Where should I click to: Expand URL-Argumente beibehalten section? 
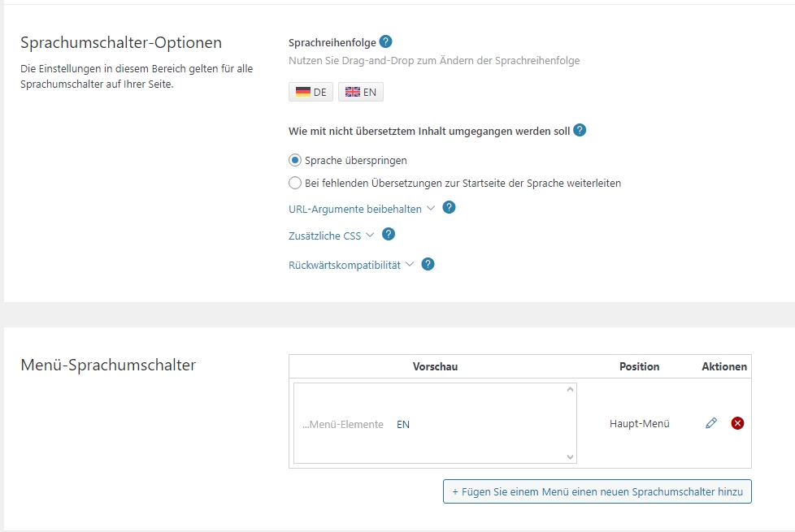coord(362,209)
